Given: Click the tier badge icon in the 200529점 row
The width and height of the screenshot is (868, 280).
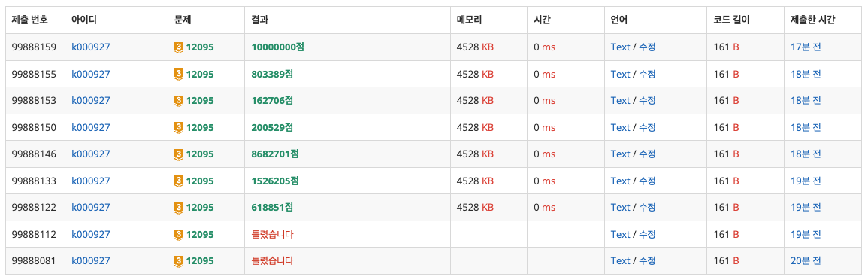Looking at the screenshot, I should pyautogui.click(x=178, y=127).
